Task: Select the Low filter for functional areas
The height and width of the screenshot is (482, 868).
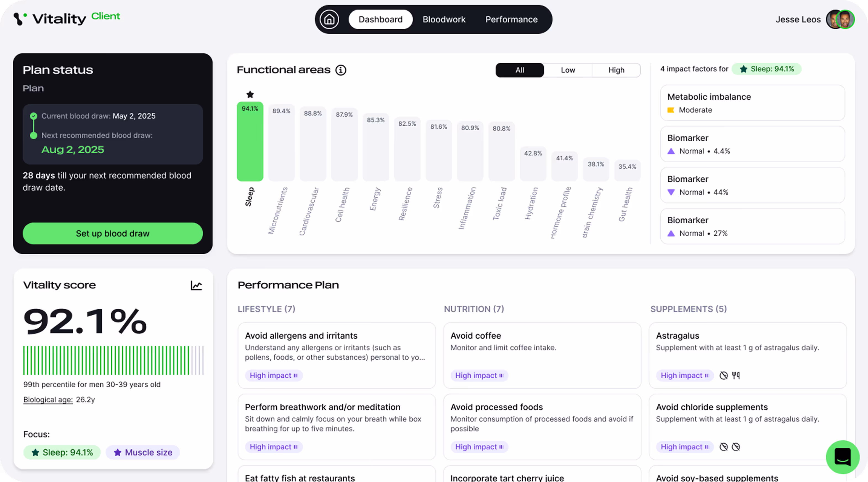Action: coord(568,70)
